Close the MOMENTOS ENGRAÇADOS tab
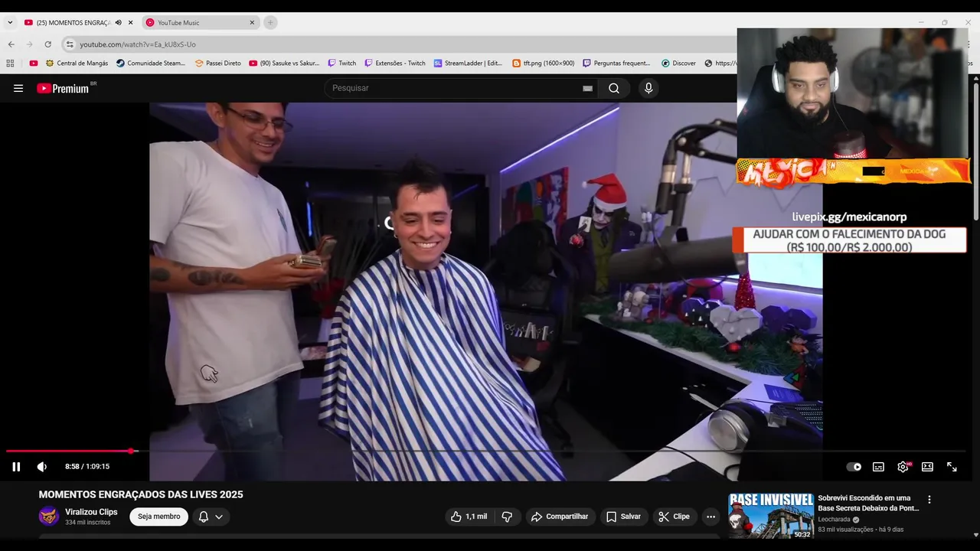The image size is (980, 551). click(x=130, y=23)
